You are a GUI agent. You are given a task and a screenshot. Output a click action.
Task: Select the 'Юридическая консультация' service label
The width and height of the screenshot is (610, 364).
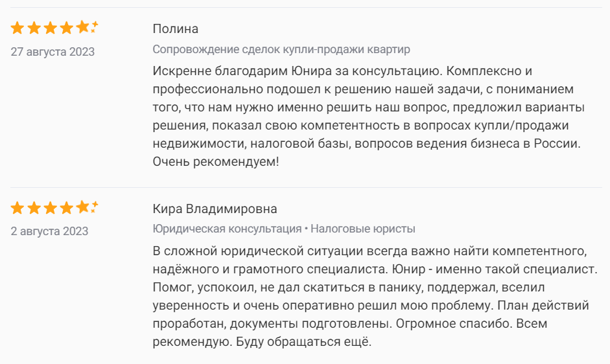pyautogui.click(x=227, y=229)
